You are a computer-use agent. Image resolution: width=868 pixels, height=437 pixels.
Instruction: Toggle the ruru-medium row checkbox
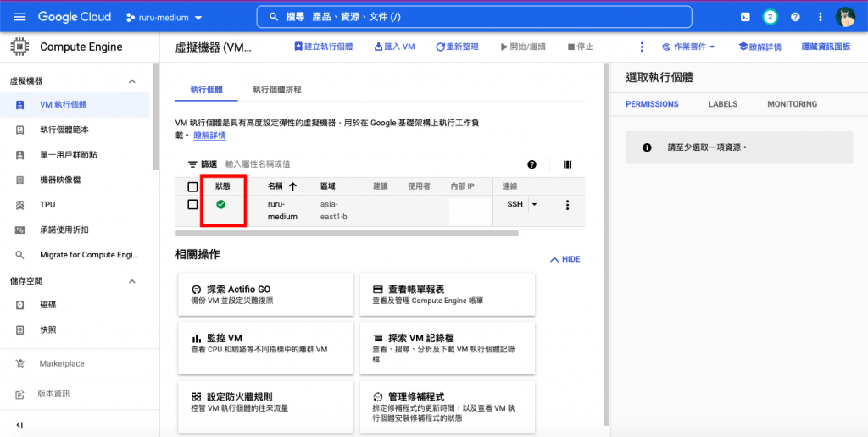tap(192, 205)
